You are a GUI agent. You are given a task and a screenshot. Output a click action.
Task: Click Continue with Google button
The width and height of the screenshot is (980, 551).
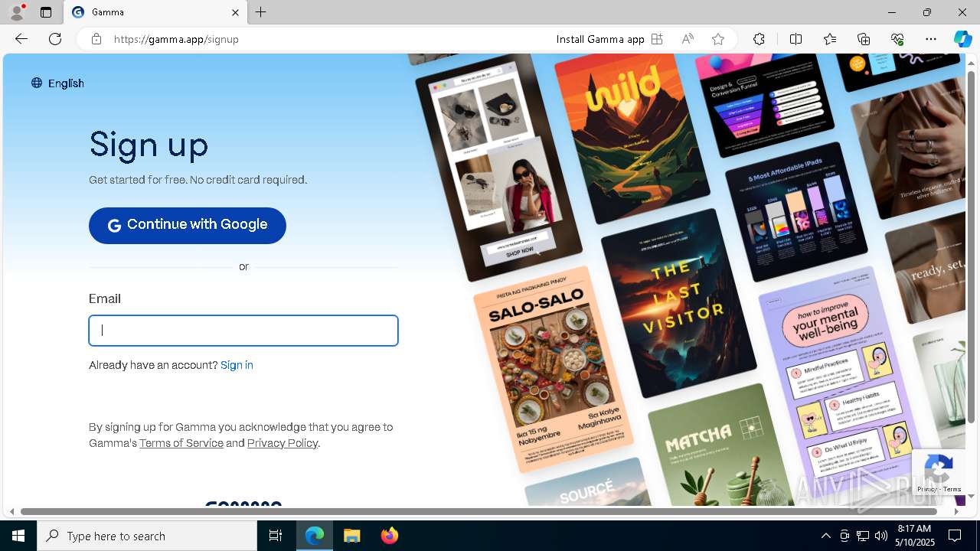pos(188,225)
